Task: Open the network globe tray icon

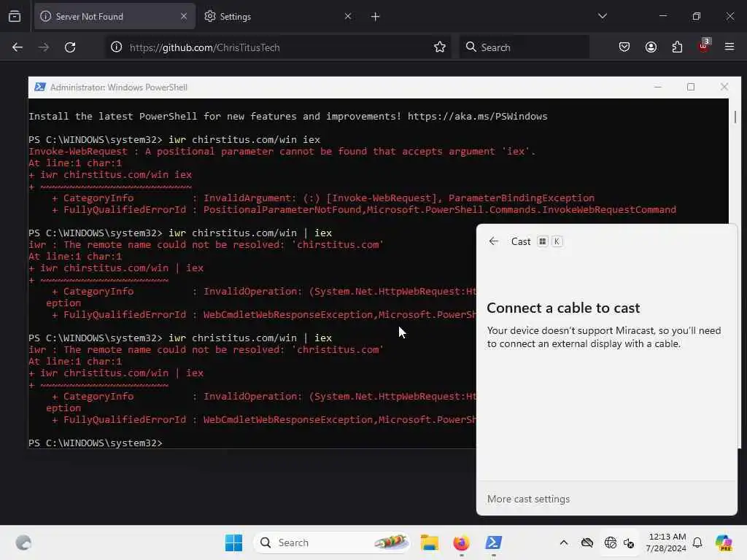Action: pyautogui.click(x=611, y=542)
